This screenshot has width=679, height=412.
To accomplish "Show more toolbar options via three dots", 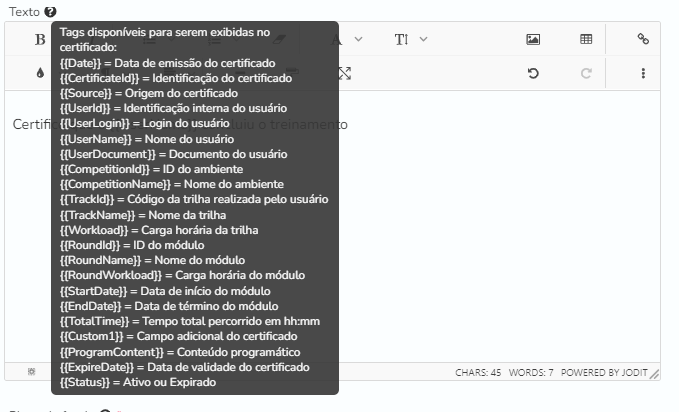I will 643,73.
